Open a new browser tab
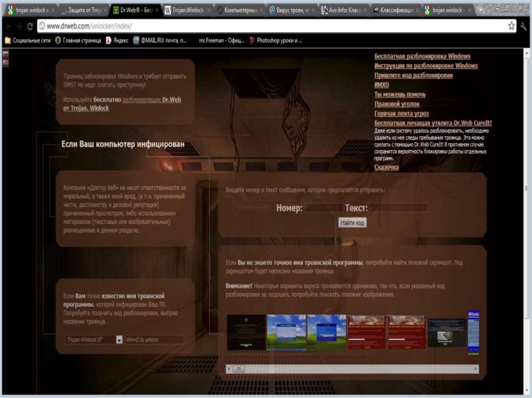 [481, 10]
